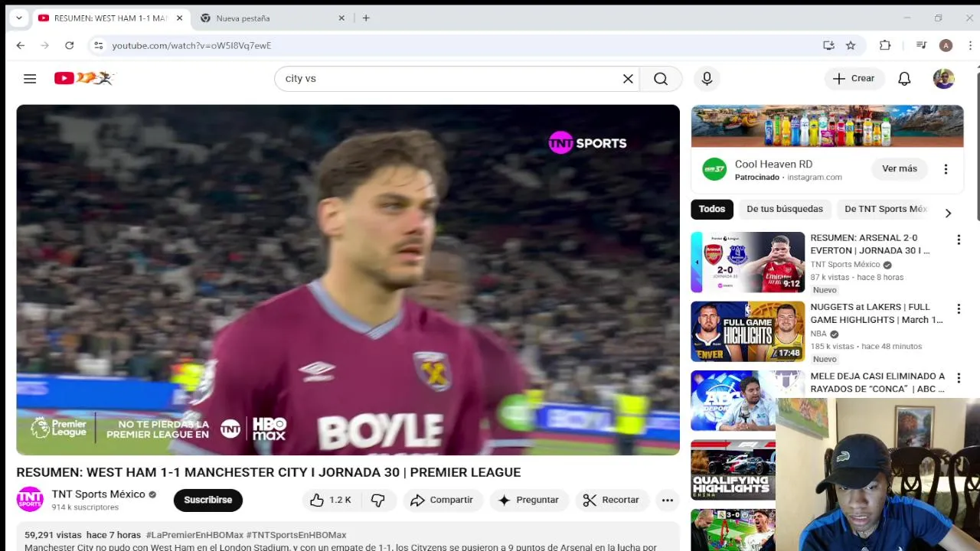Viewport: 980px width, 551px height.
Task: Reload the page
Action: click(x=69, y=45)
